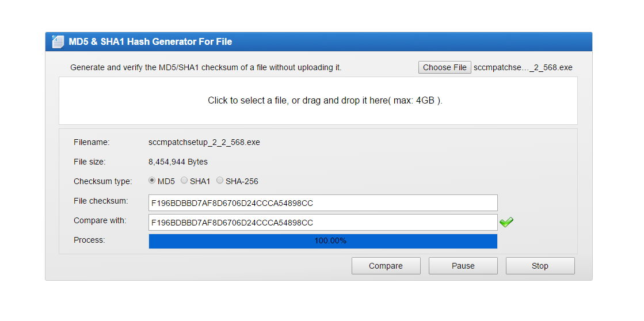This screenshot has height=321, width=644.
Task: Click the hash generator icon in the header
Action: click(58, 42)
